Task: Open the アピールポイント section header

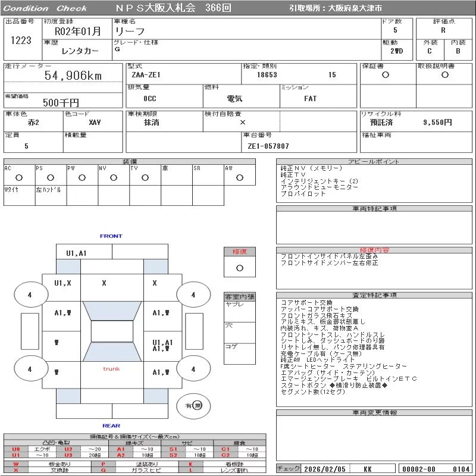Action: (x=374, y=162)
